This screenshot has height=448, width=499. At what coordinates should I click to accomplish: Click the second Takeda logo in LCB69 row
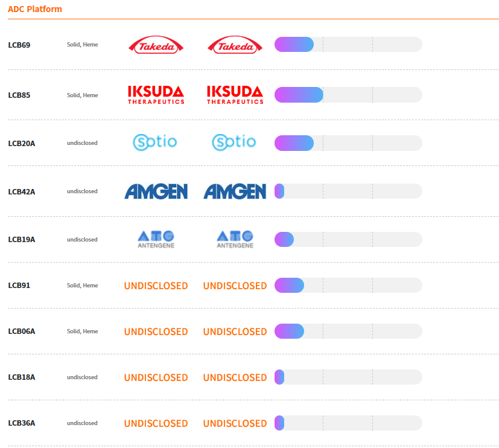pyautogui.click(x=235, y=45)
